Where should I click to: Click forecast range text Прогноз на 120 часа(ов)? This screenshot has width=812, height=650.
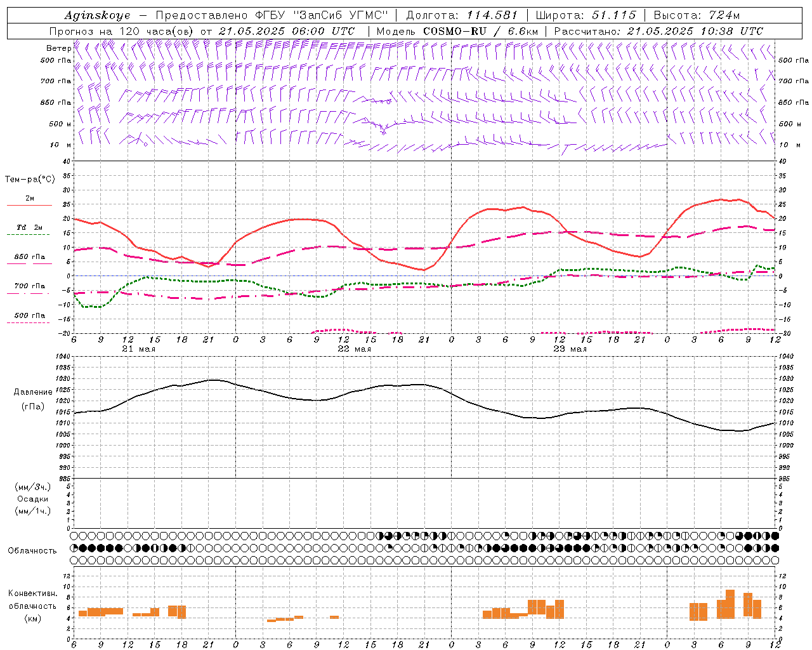point(121,31)
